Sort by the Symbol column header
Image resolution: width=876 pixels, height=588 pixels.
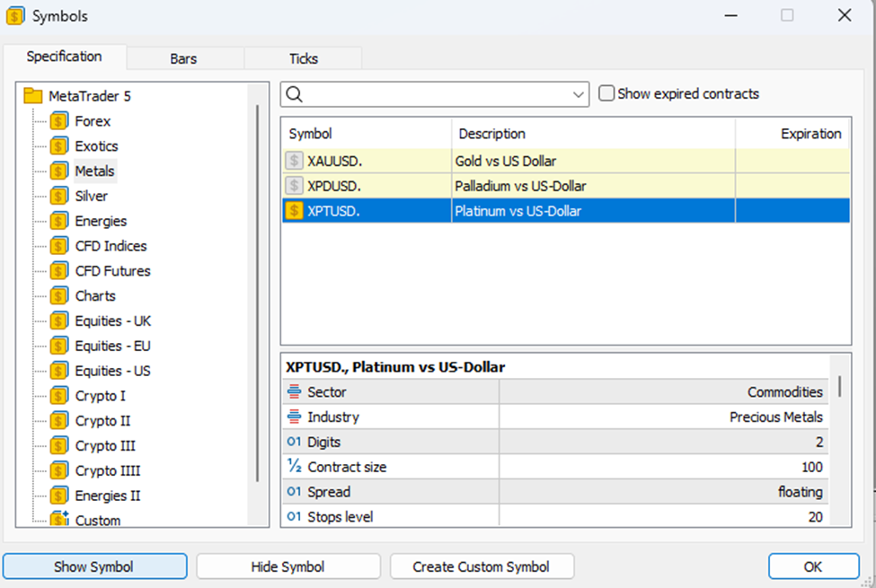click(x=367, y=134)
